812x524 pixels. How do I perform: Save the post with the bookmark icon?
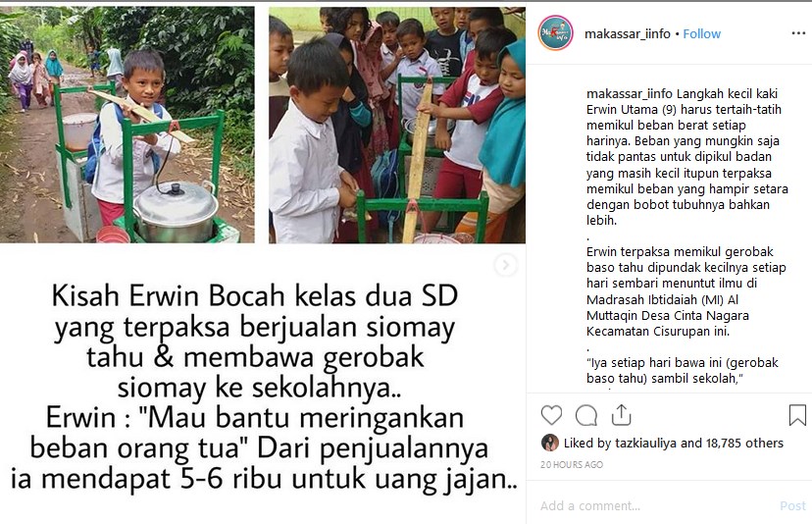797,415
